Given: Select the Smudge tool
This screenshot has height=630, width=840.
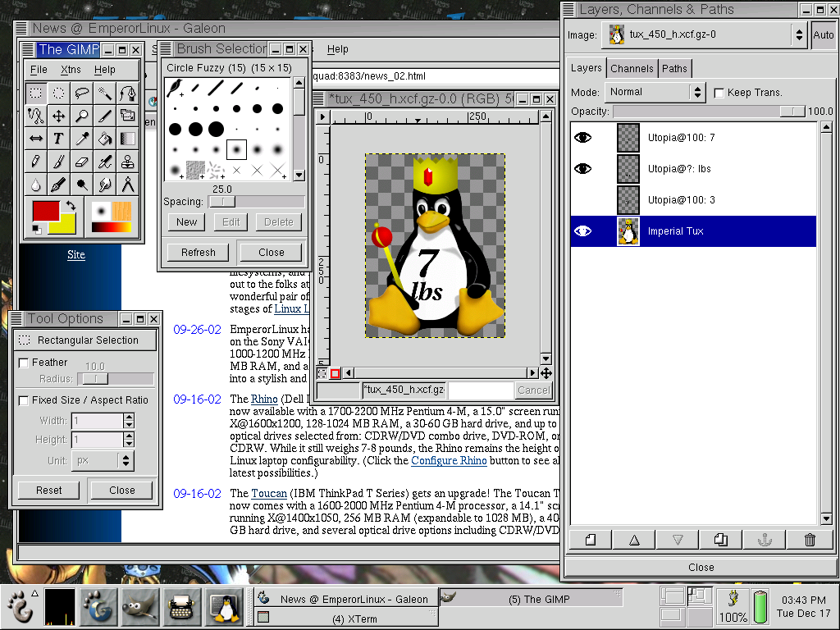Looking at the screenshot, I should point(104,185).
